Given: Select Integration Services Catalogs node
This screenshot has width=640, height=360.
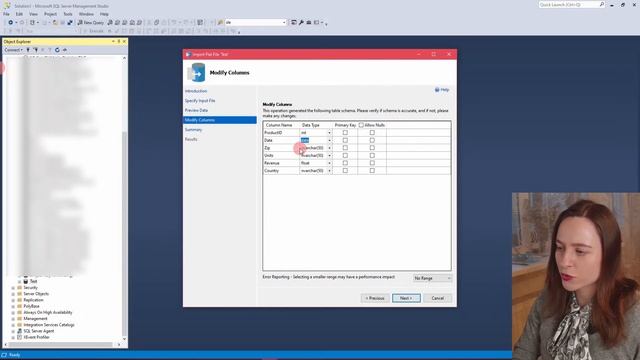Looking at the screenshot, I should click(x=49, y=325).
